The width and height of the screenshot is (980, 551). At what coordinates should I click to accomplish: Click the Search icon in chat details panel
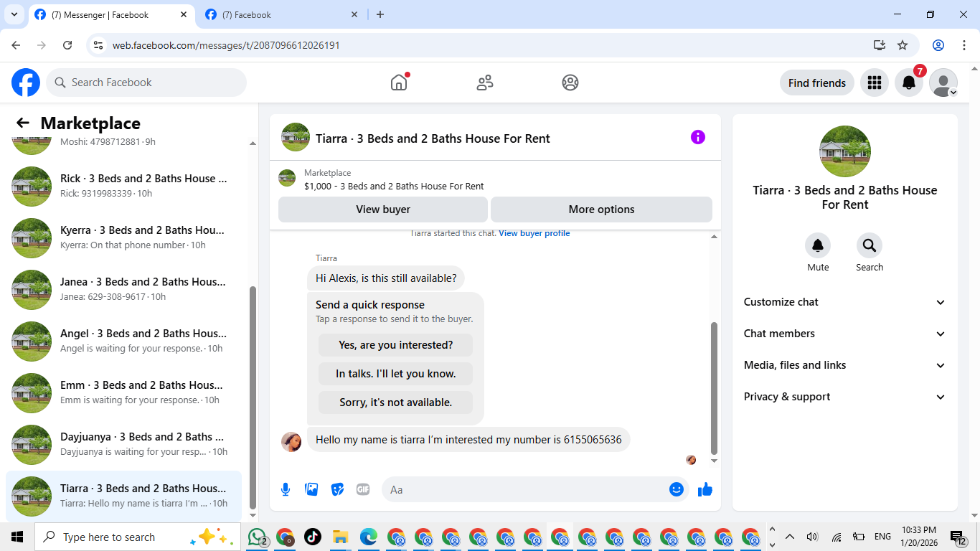870,246
